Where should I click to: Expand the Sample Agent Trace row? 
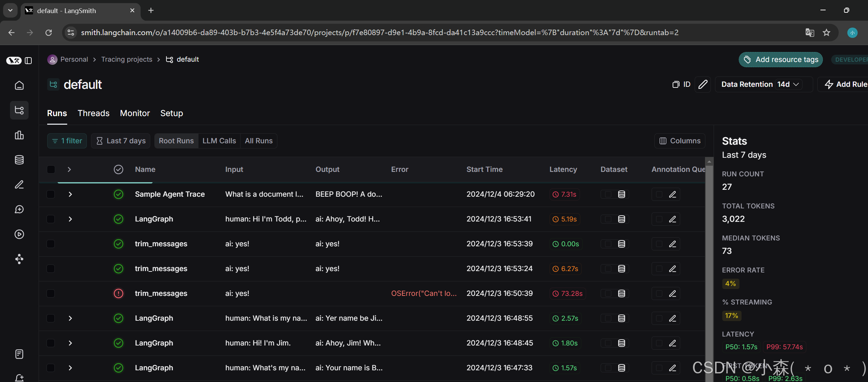[70, 194]
